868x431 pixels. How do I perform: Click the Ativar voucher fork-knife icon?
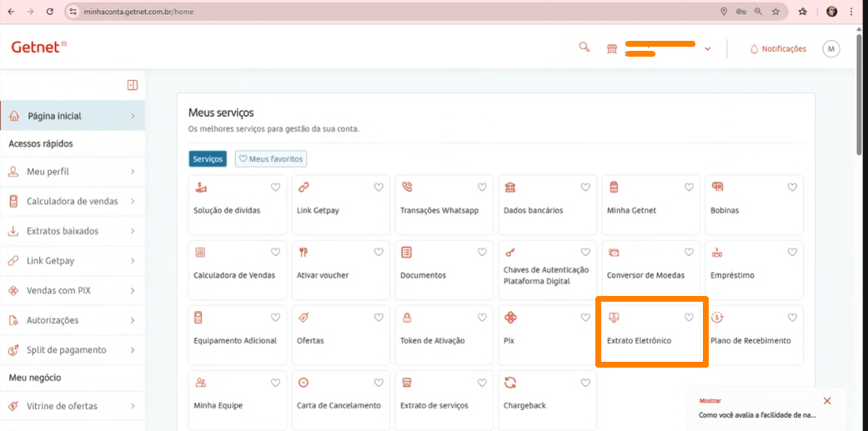pos(304,253)
